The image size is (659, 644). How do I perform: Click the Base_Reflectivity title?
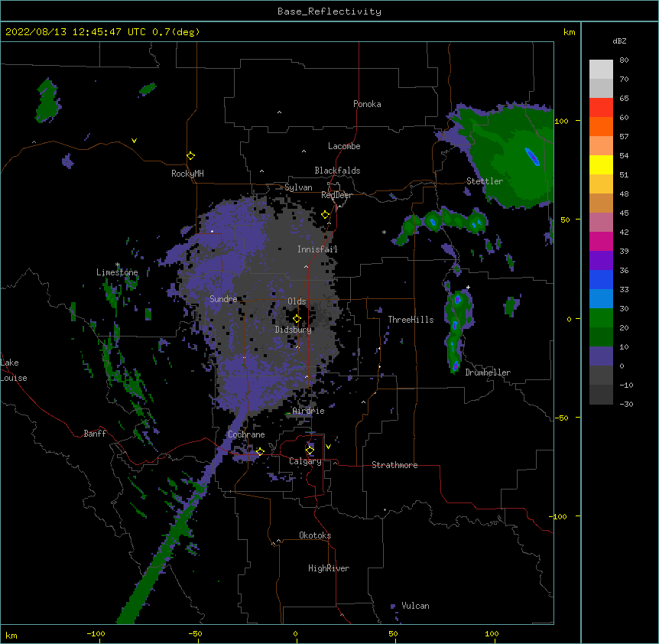329,11
